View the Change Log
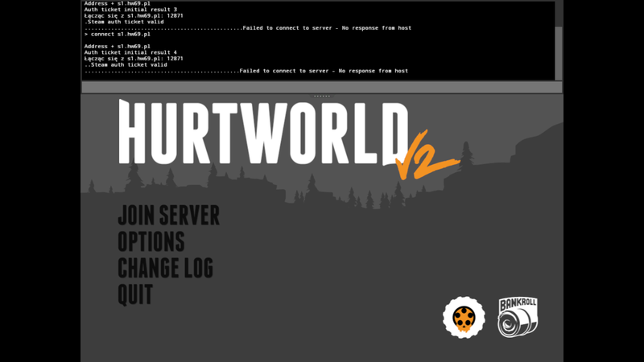Screen dimensions: 644x362 pos(166,268)
